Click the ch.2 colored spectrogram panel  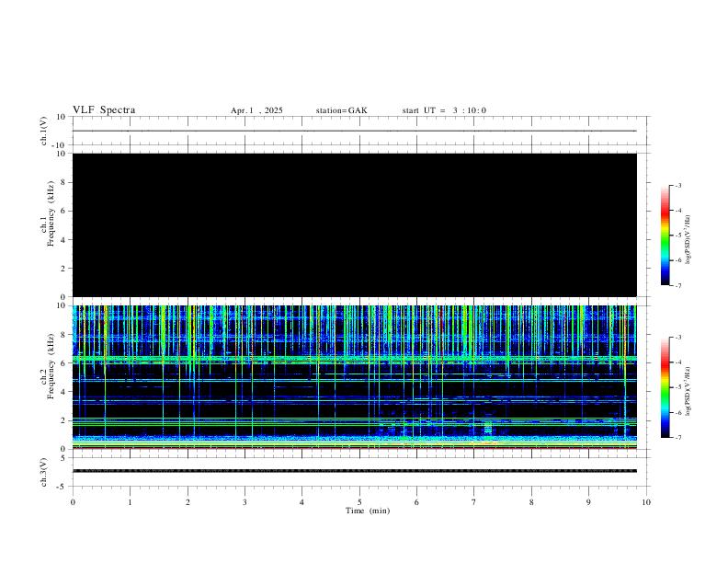pyautogui.click(x=355, y=377)
